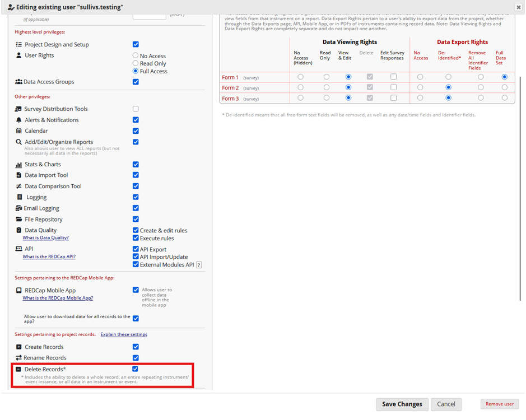Enable the Survey Distribution Tools checkbox
Viewport: 526px width, 420px height.
(136, 109)
